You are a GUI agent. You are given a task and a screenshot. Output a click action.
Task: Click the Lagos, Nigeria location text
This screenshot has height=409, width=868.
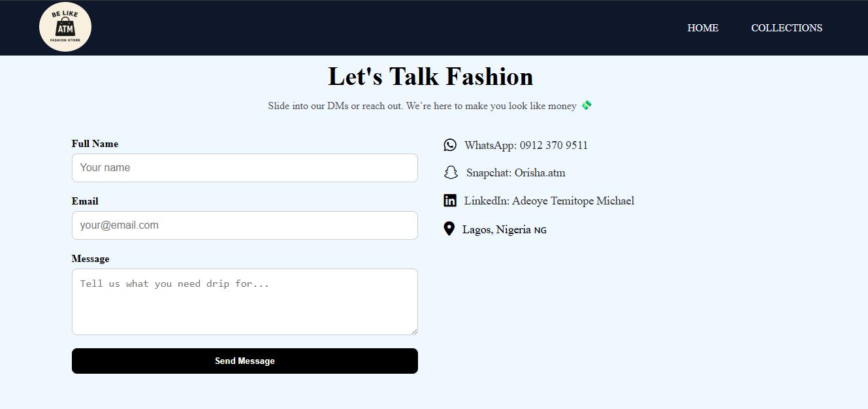[x=496, y=229]
